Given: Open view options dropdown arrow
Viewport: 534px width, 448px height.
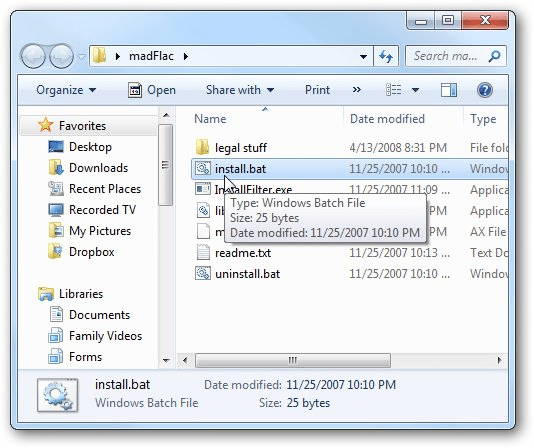Looking at the screenshot, I should (415, 90).
